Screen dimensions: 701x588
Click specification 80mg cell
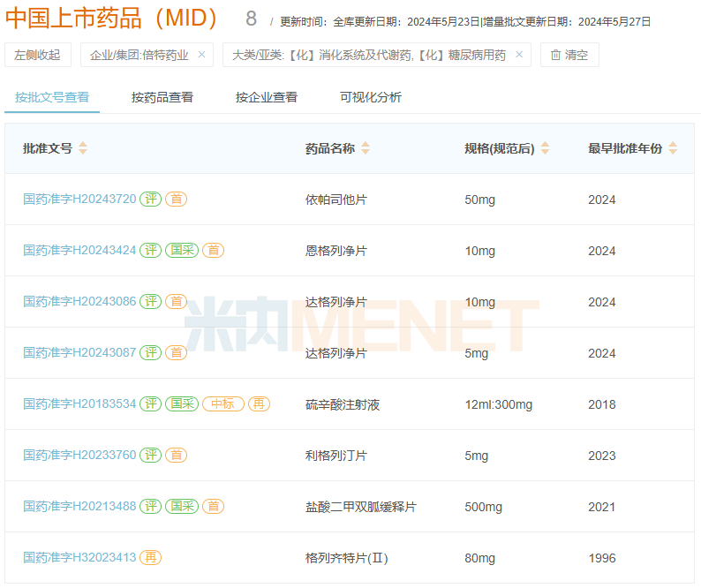point(479,558)
